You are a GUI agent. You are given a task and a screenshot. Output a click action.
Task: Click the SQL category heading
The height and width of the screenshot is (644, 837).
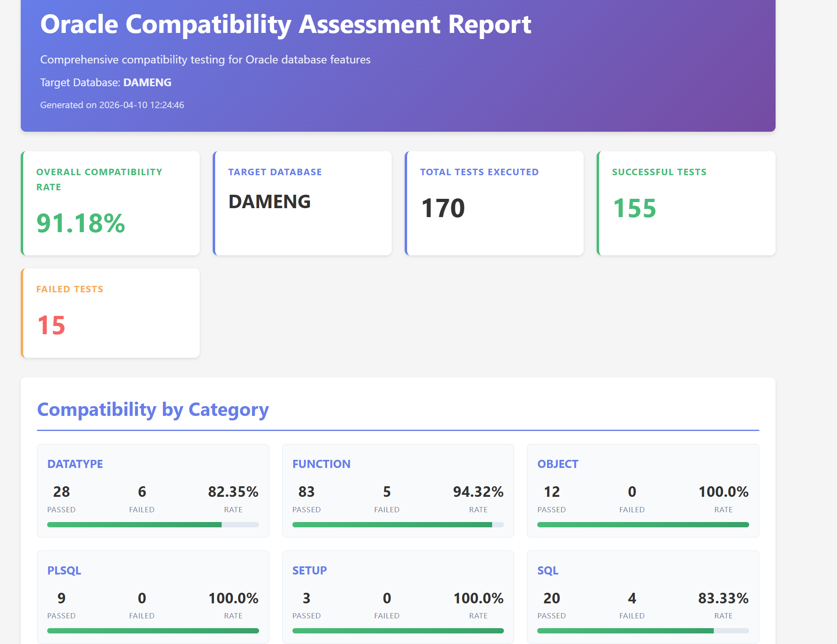click(547, 570)
